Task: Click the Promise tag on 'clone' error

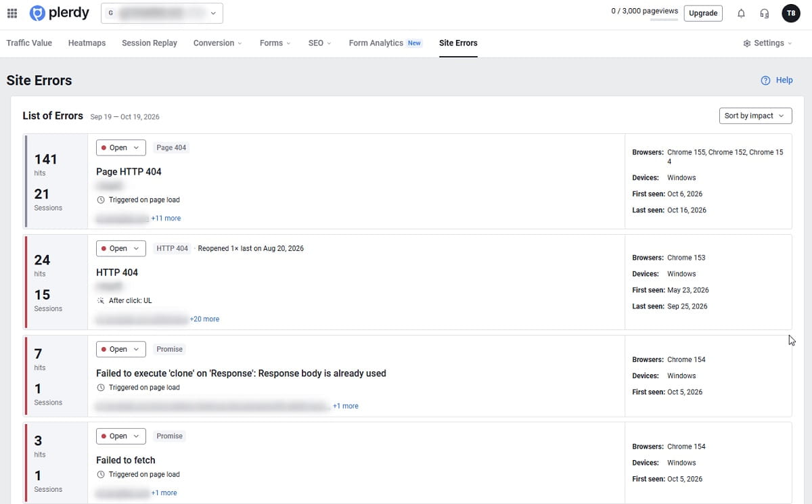Action: pyautogui.click(x=170, y=349)
